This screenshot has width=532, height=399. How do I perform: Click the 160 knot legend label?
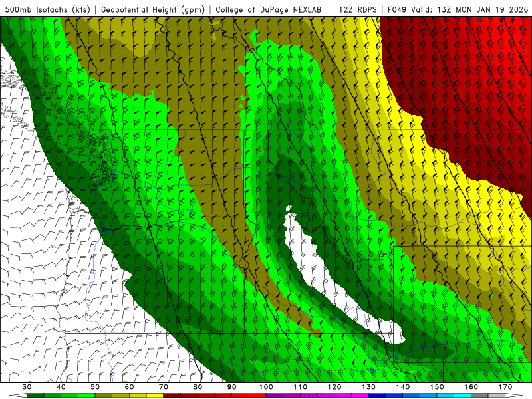coord(471,387)
